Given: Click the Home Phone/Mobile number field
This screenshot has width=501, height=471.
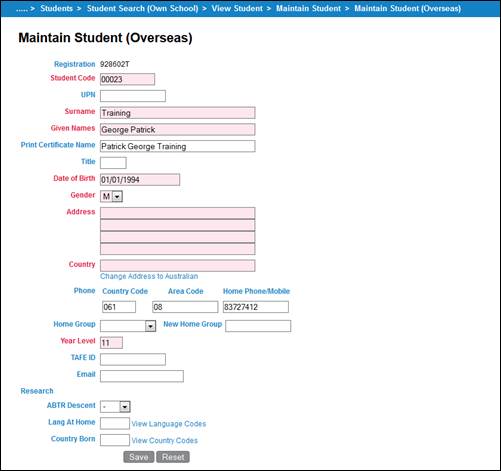Looking at the screenshot, I should 256,307.
